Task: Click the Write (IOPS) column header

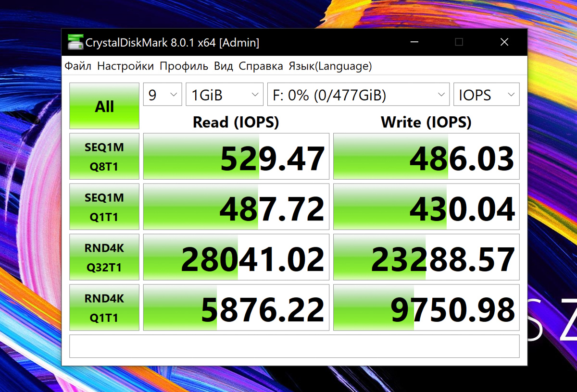Action: tap(426, 122)
